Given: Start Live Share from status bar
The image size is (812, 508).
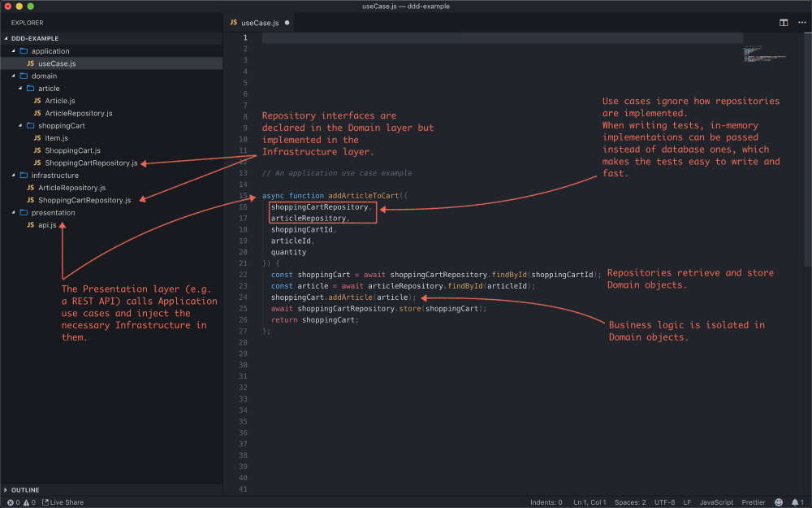Looking at the screenshot, I should [63, 502].
